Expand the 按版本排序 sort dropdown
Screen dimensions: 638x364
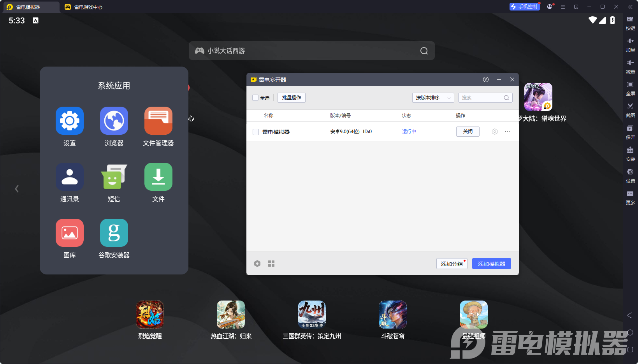(433, 98)
